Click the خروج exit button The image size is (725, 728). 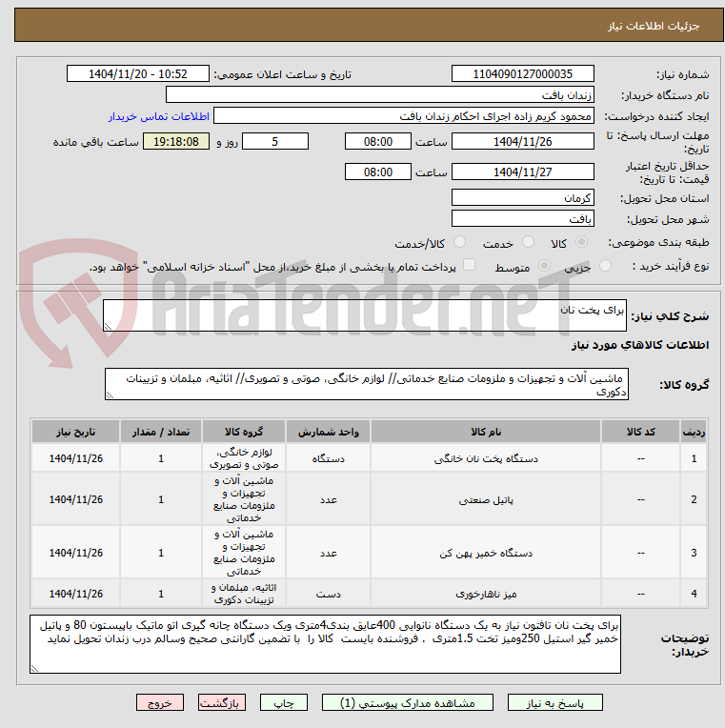160,703
